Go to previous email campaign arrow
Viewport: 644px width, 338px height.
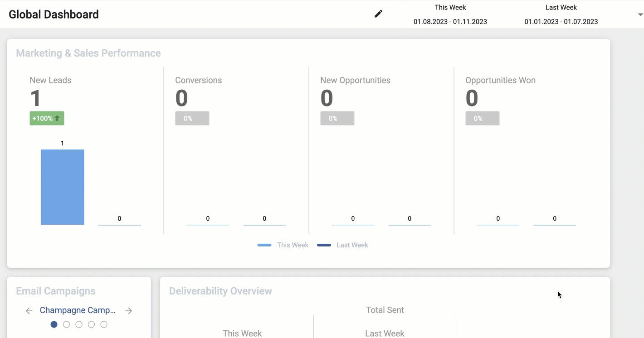tap(29, 311)
